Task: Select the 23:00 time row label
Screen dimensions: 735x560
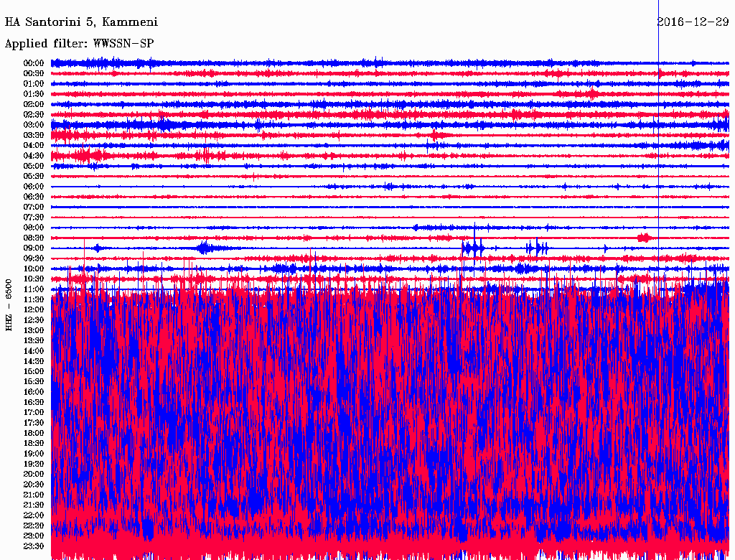Action: (x=34, y=536)
